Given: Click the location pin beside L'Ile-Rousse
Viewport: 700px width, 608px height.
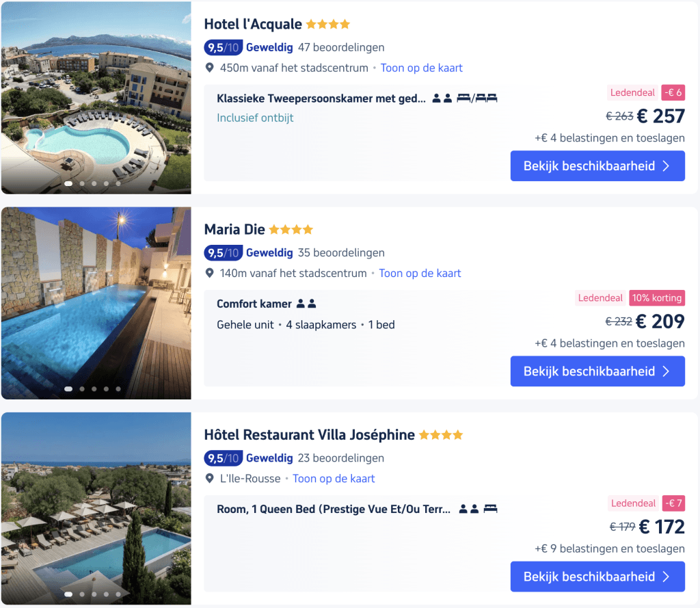Looking at the screenshot, I should click(x=210, y=479).
